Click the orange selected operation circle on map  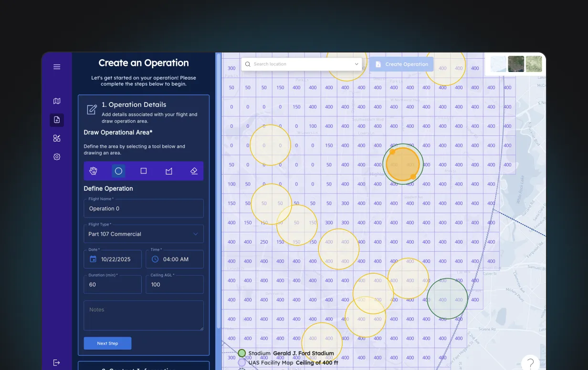tap(402, 164)
